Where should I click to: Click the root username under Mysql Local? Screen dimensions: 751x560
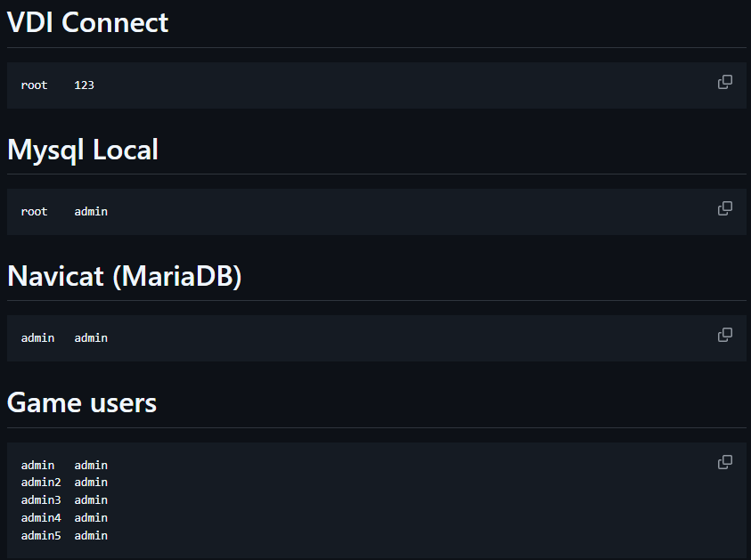(x=34, y=212)
